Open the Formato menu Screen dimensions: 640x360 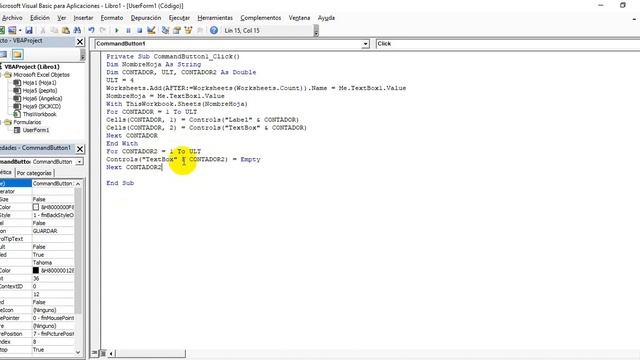[112, 18]
